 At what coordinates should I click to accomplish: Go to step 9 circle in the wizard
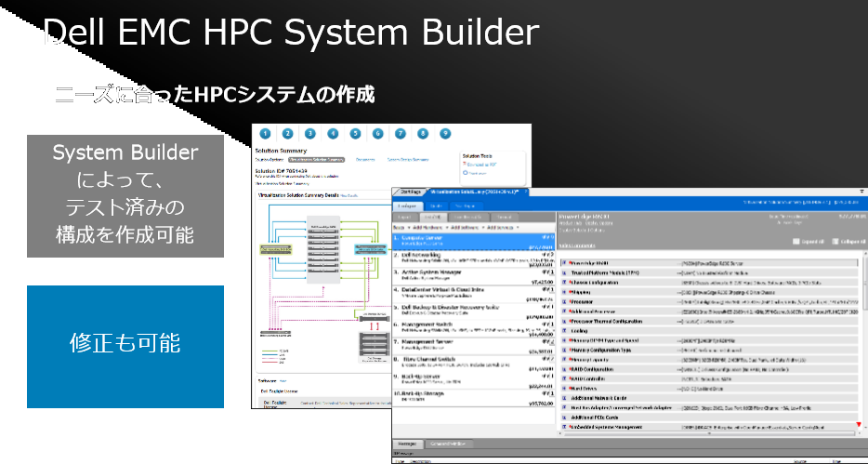coord(445,134)
